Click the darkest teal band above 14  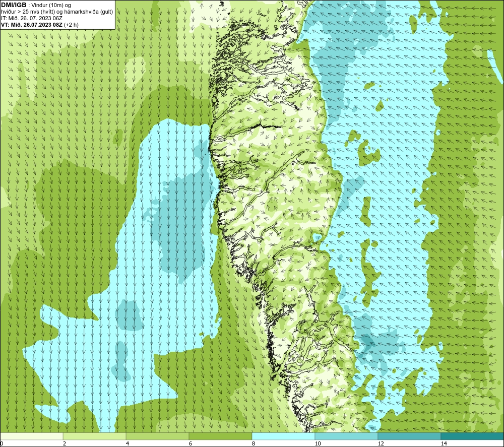[473, 436]
